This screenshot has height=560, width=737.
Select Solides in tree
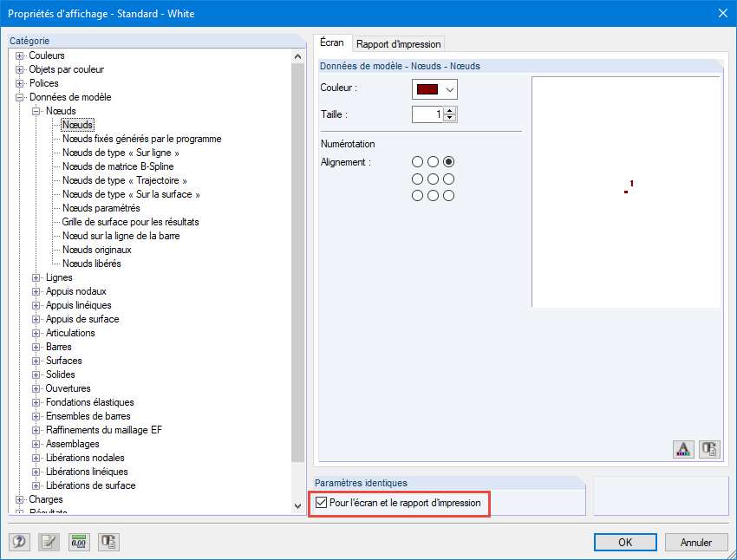(60, 374)
